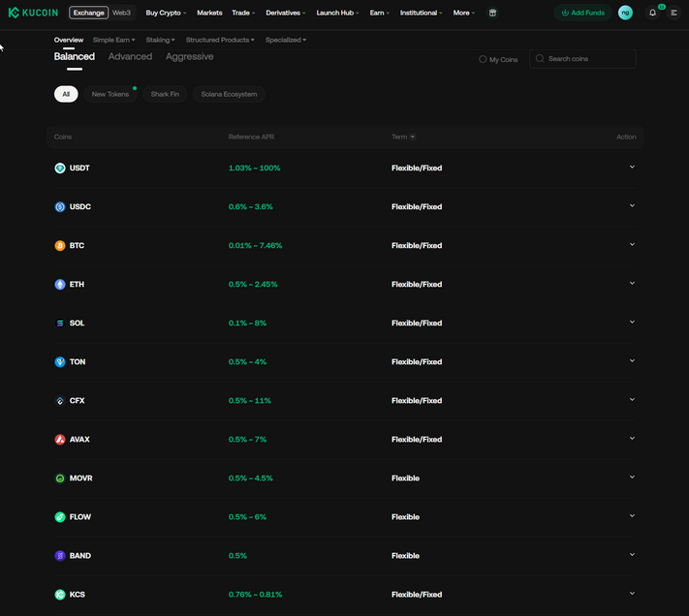This screenshot has height=616, width=689.
Task: Expand the USDC row
Action: 632,205
